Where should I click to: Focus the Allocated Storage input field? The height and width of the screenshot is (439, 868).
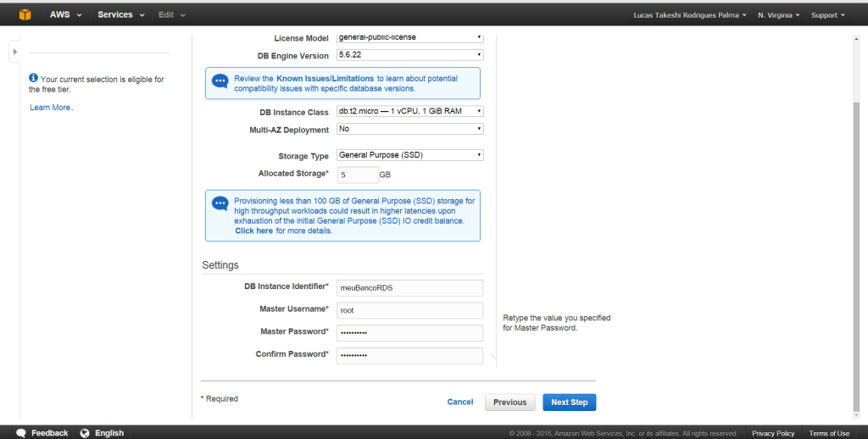[357, 175]
